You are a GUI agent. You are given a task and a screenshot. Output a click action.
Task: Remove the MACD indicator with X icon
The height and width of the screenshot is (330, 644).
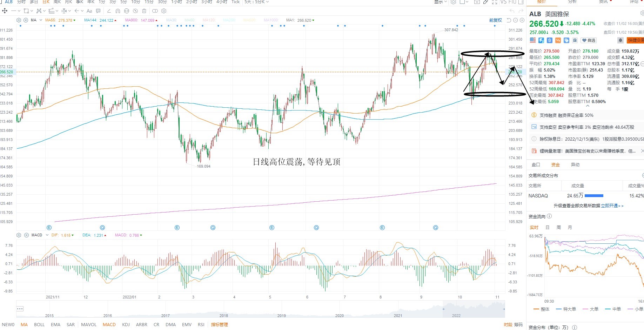pyautogui.click(x=26, y=235)
